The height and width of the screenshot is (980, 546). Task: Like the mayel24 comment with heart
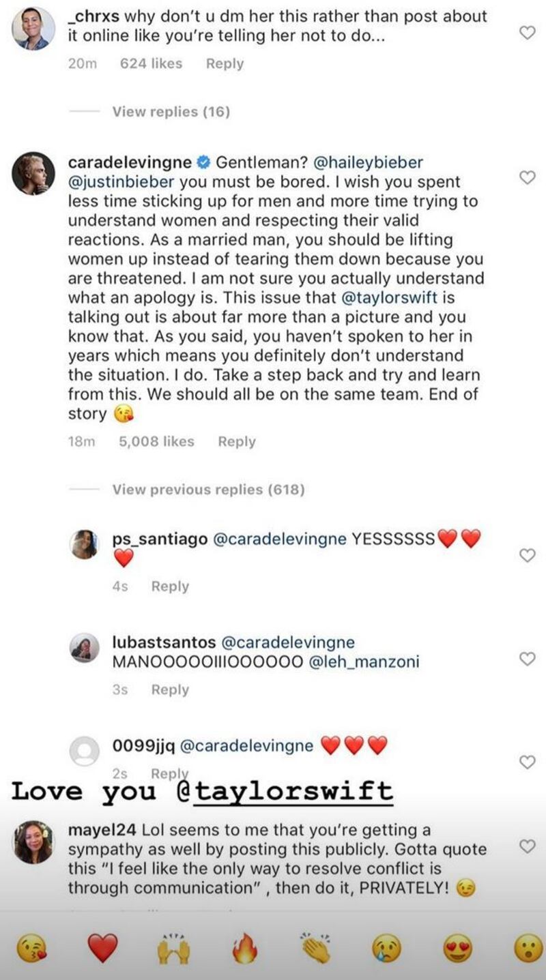528,846
